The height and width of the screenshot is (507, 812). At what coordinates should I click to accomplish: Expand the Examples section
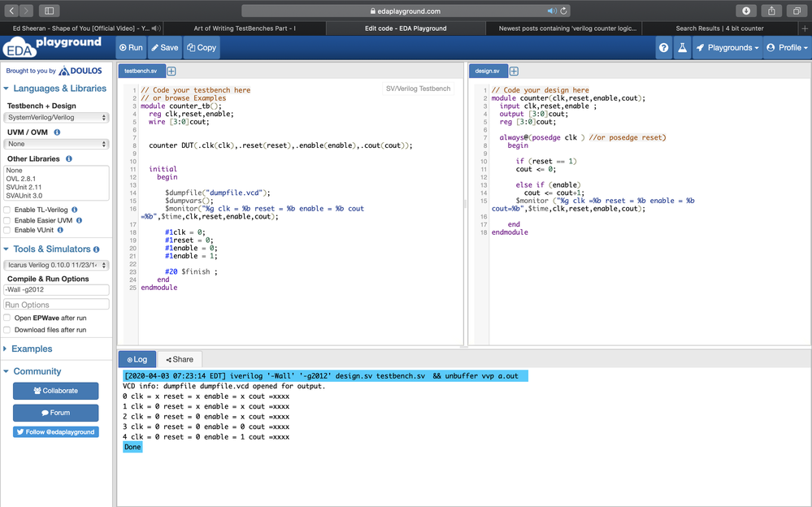(x=32, y=349)
